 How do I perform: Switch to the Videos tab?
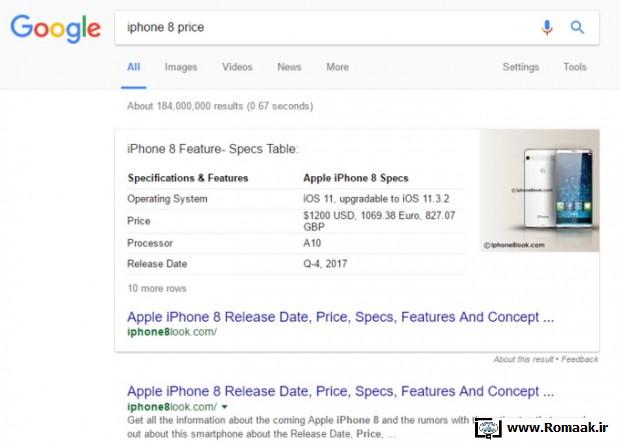(x=237, y=67)
